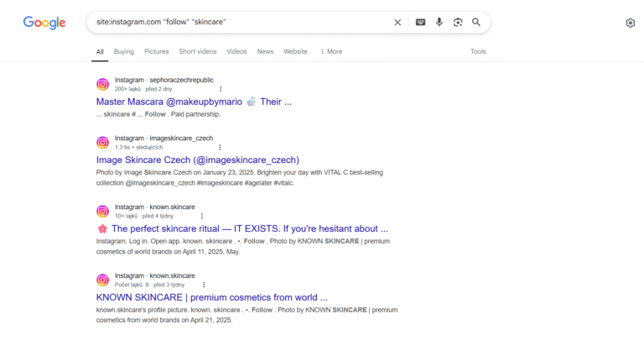
Task: Open three-dot menu for sephoraczechrepublic result
Action: point(221,89)
